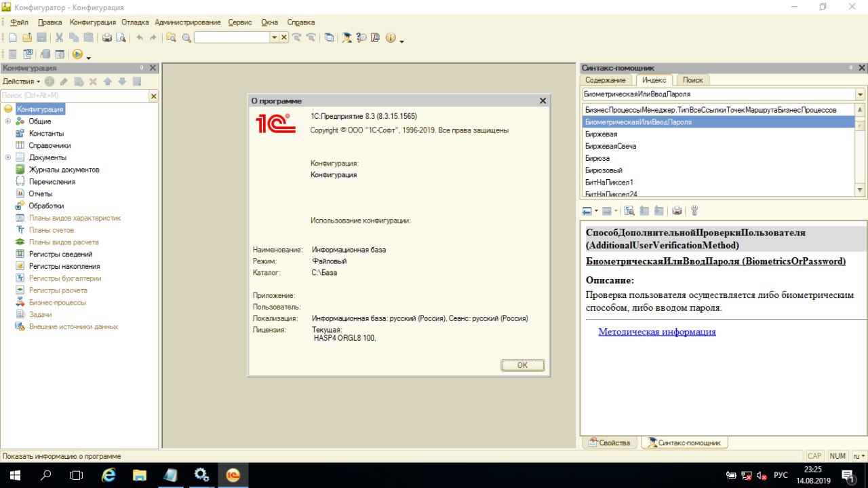This screenshot has width=868, height=488.
Task: Open the Методическая информация link
Action: tap(657, 332)
